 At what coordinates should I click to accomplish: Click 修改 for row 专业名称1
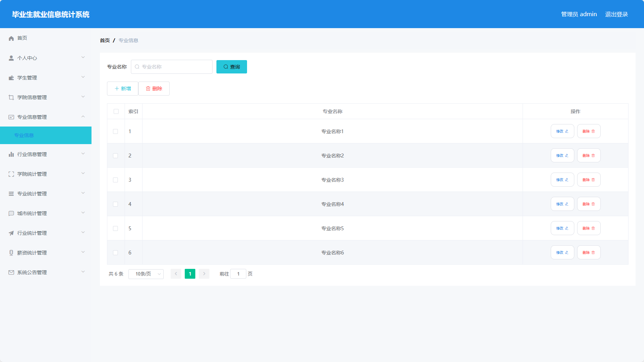tap(562, 131)
